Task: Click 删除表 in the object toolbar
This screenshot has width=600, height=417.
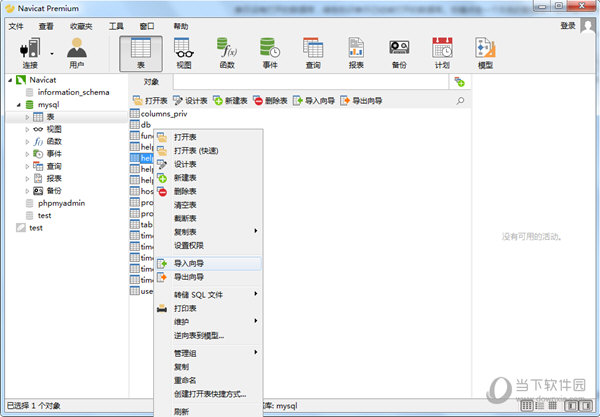Action: [270, 101]
